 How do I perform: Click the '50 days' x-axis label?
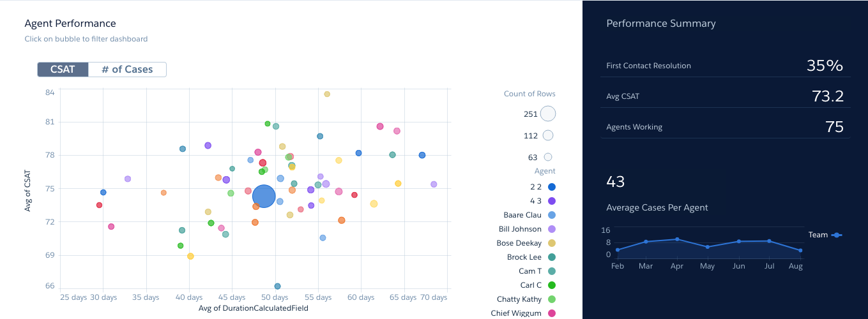coord(275,298)
